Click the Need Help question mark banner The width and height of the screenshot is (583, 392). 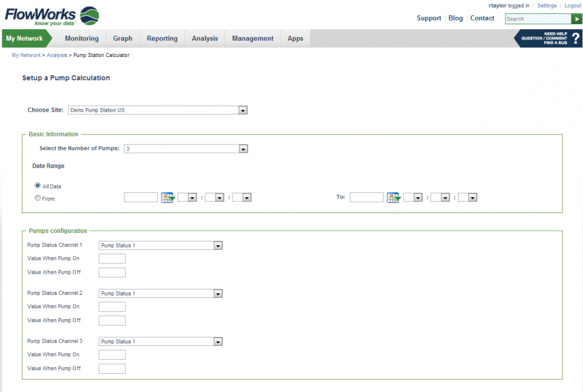coord(548,38)
